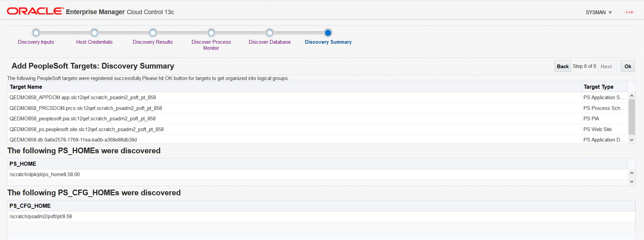Click the Discovery Results step circle

pyautogui.click(x=153, y=33)
